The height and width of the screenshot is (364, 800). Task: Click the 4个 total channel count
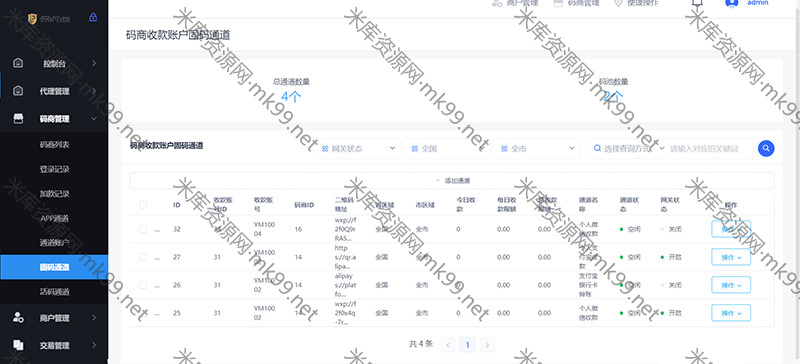pyautogui.click(x=291, y=96)
